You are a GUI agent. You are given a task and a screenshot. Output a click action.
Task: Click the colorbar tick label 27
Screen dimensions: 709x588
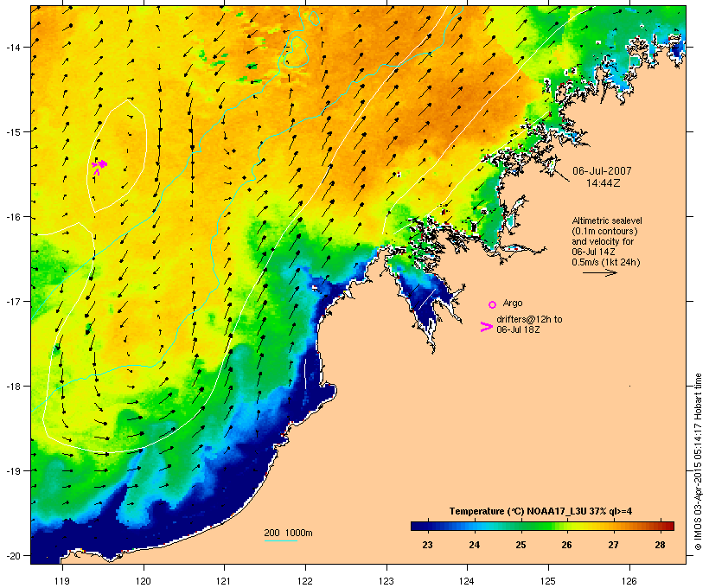click(x=613, y=545)
